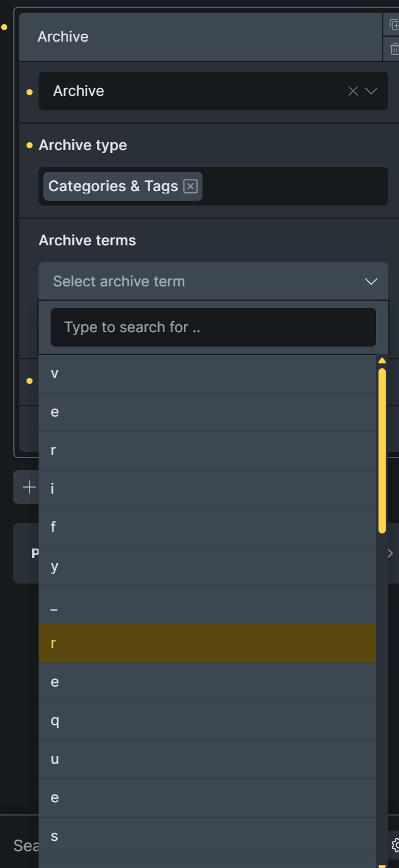The image size is (399, 868).
Task: Delete the Archive condition with the trash icon
Action: [x=394, y=49]
